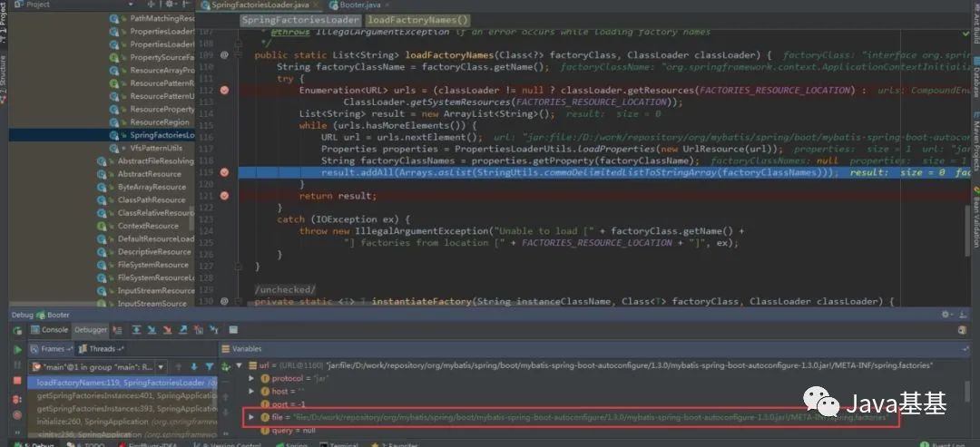980x447 pixels.
Task: Hide the Project panel via collapse icon
Action: point(186,4)
